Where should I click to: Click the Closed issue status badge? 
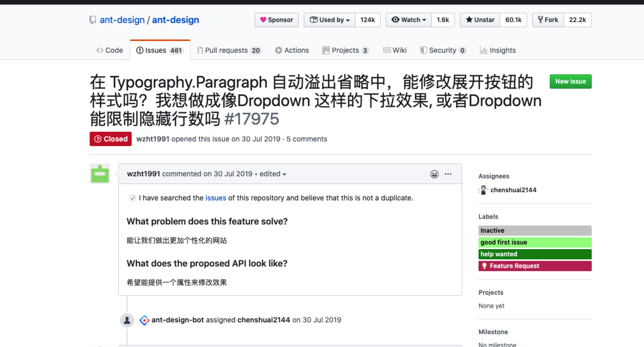tap(110, 139)
